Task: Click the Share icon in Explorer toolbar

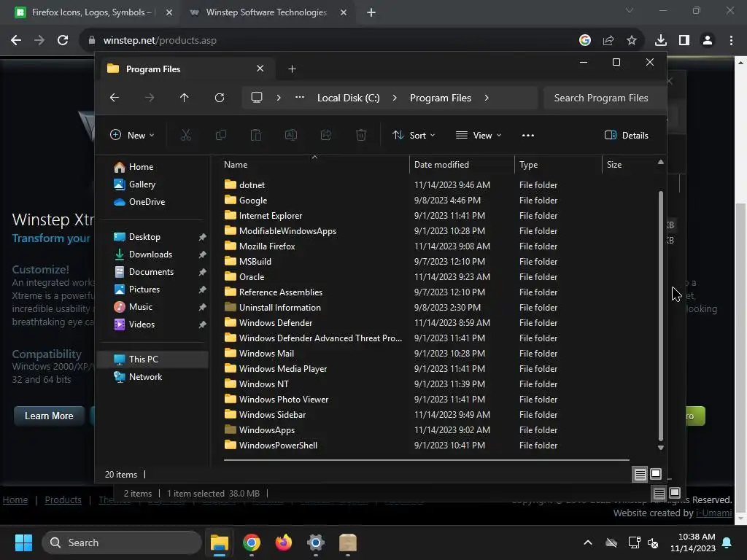Action: pos(326,135)
